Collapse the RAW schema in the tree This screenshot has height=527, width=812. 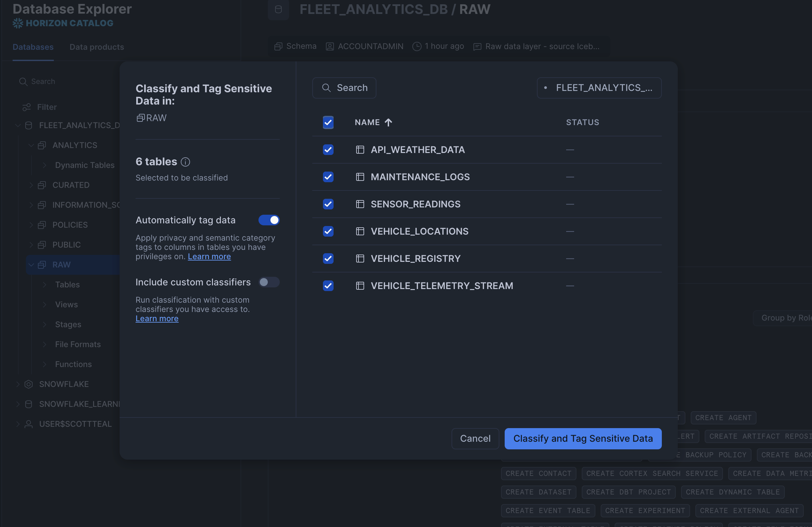(x=31, y=264)
